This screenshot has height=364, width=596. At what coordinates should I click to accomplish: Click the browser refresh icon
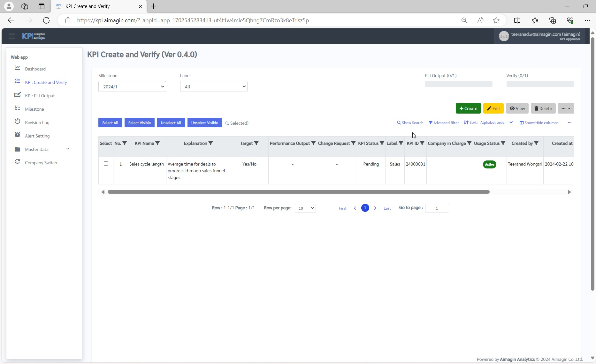click(46, 20)
